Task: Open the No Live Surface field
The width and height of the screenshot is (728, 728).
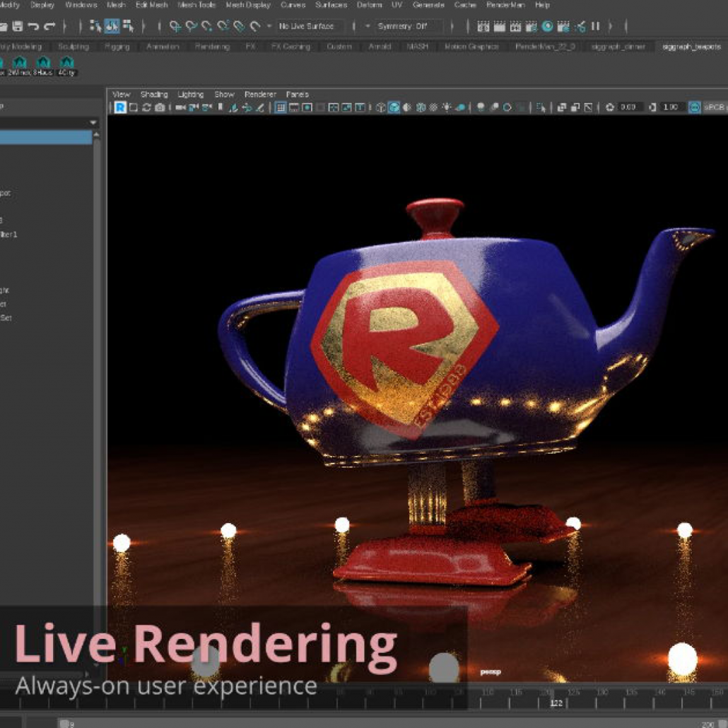Action: pyautogui.click(x=309, y=26)
